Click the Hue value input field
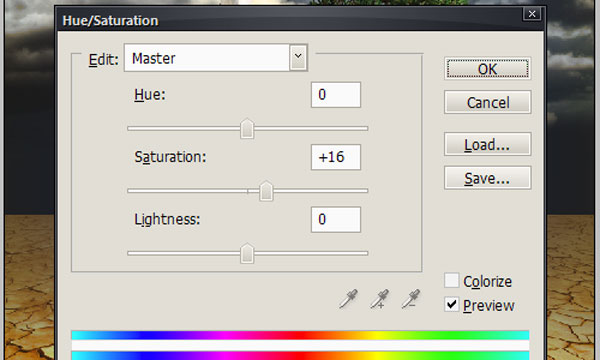The image size is (600, 360). click(x=336, y=94)
